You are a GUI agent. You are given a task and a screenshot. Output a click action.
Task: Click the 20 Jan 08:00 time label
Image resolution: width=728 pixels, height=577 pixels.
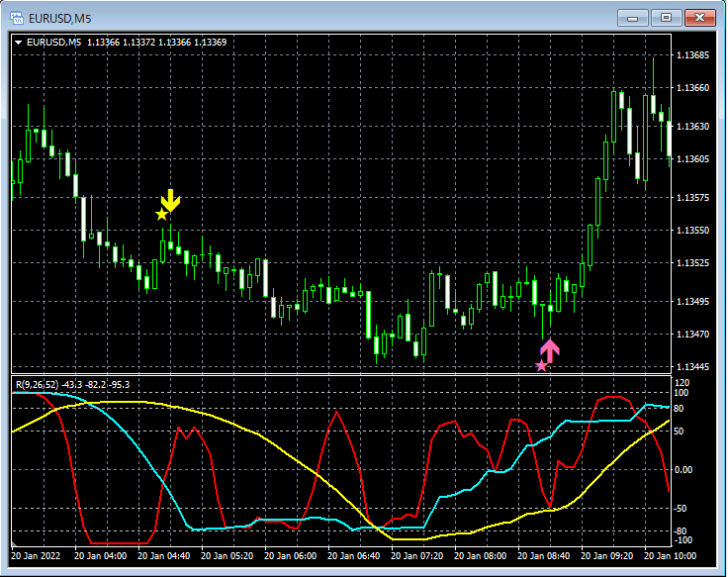480,556
